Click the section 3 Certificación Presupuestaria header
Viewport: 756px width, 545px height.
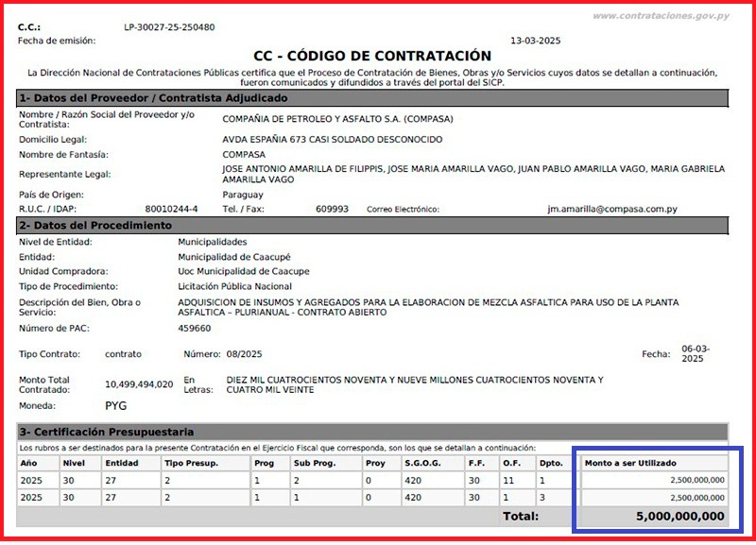[x=372, y=432]
